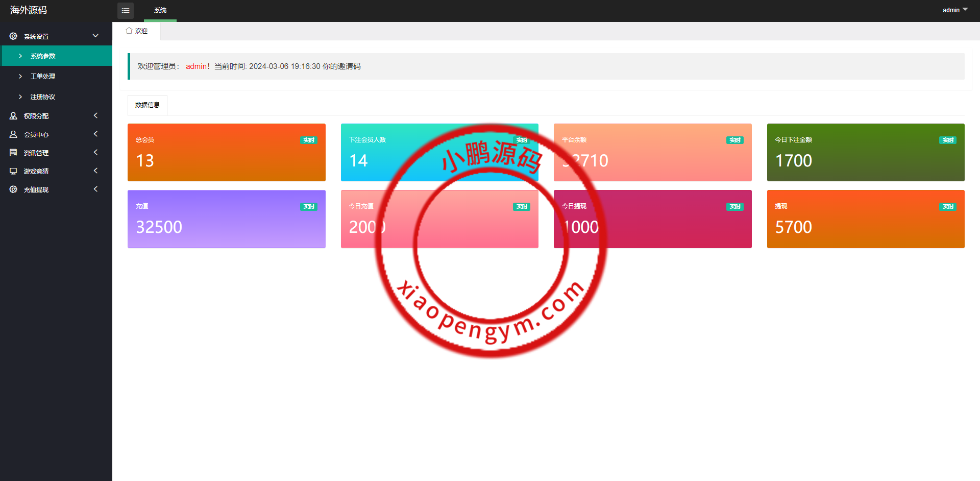Image resolution: width=980 pixels, height=481 pixels.
Task: Click the arrow icon beside 注册协议
Action: point(20,97)
